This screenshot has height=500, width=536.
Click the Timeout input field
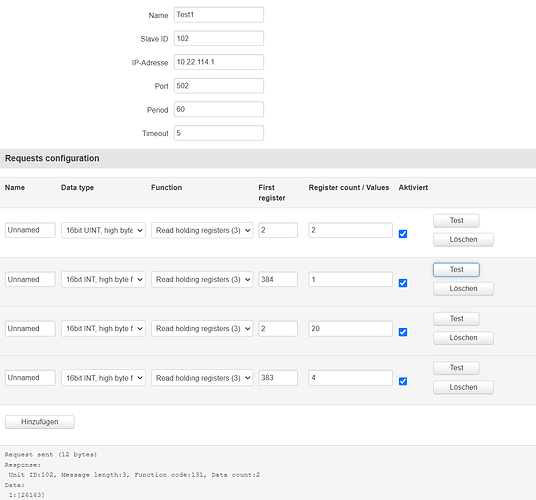click(219, 133)
